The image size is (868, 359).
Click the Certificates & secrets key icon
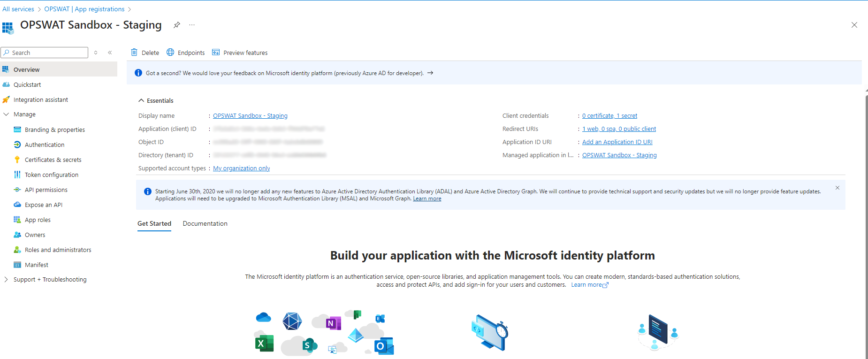(17, 160)
